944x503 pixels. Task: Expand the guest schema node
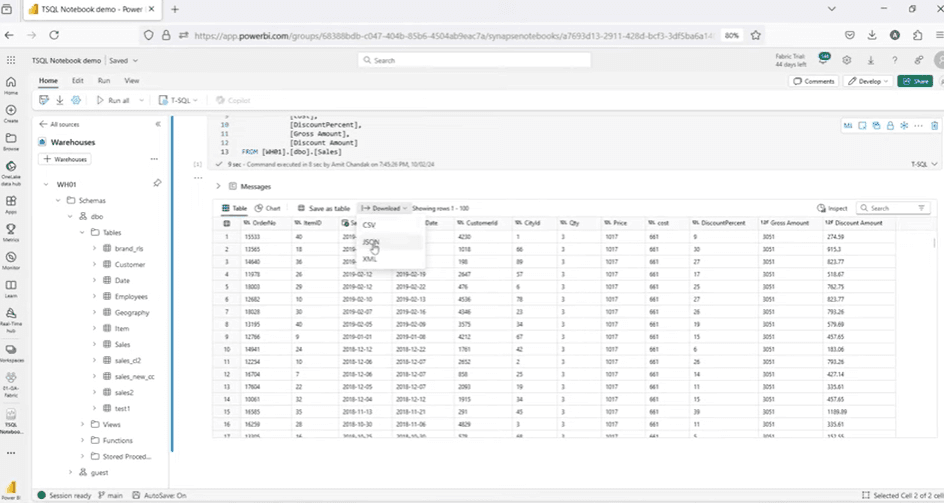pos(70,472)
